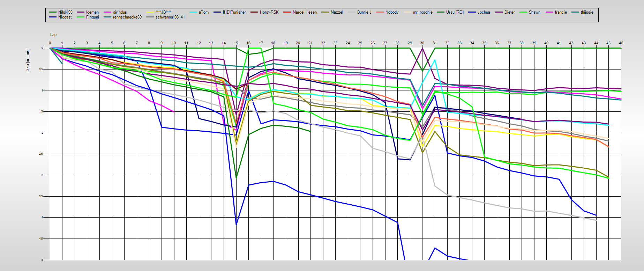
Task: Click the yellow ****JB**** legend swatch
Action: point(150,12)
